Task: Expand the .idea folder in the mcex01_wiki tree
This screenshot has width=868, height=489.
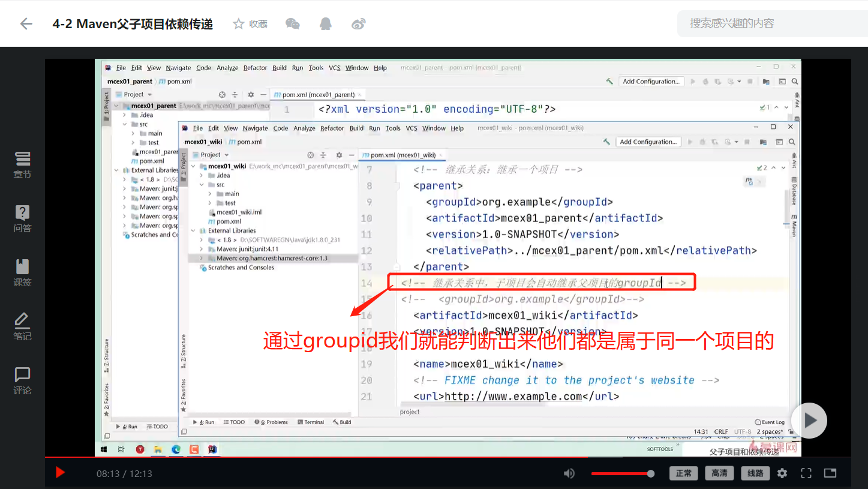Action: point(202,176)
